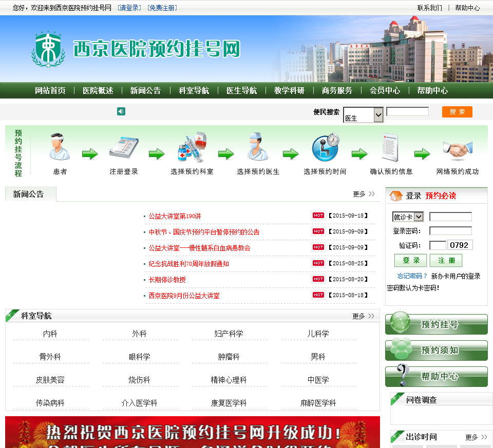Click HOT badge for 长期停诊教授

(x=318, y=279)
